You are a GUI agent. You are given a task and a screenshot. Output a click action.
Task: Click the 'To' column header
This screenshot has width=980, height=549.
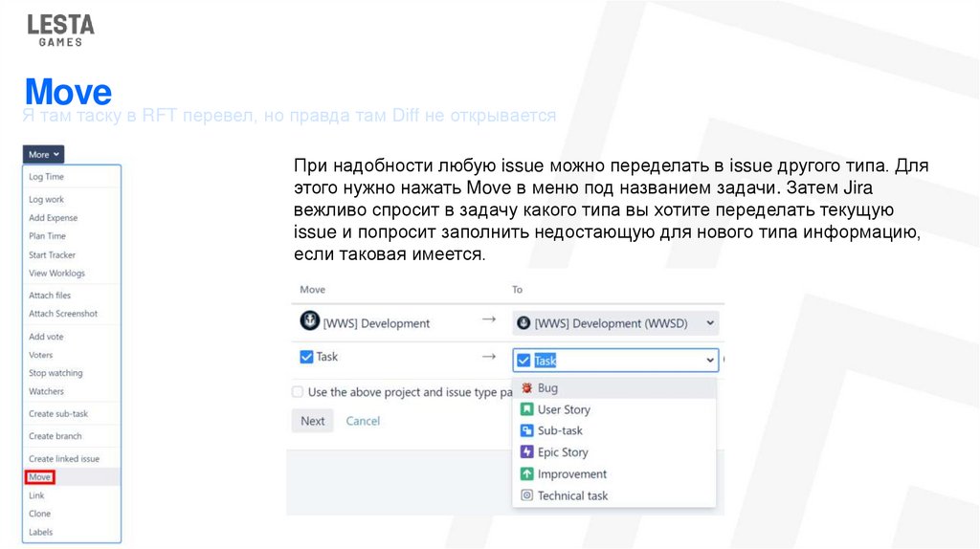click(x=517, y=289)
